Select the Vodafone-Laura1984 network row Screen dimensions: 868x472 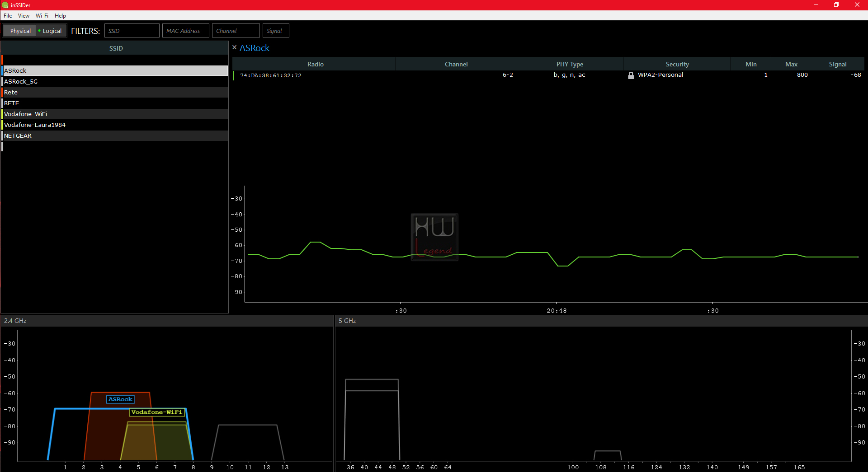tap(115, 125)
